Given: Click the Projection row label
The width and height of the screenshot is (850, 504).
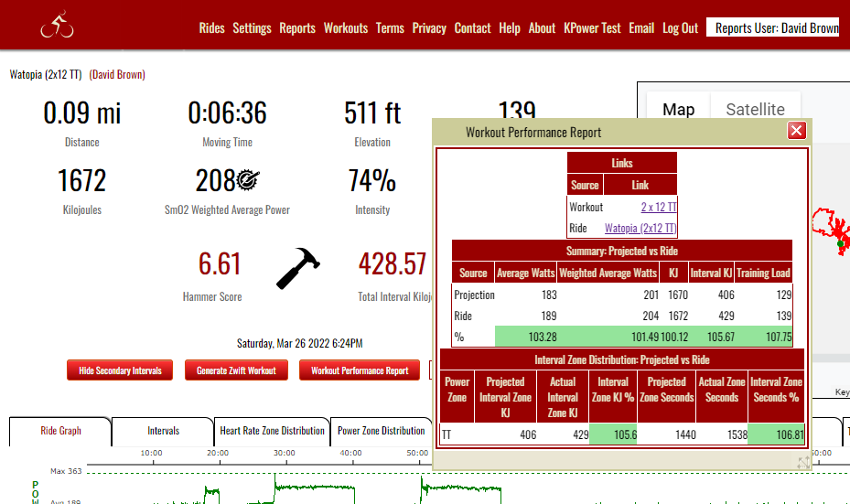Looking at the screenshot, I should click(474, 295).
